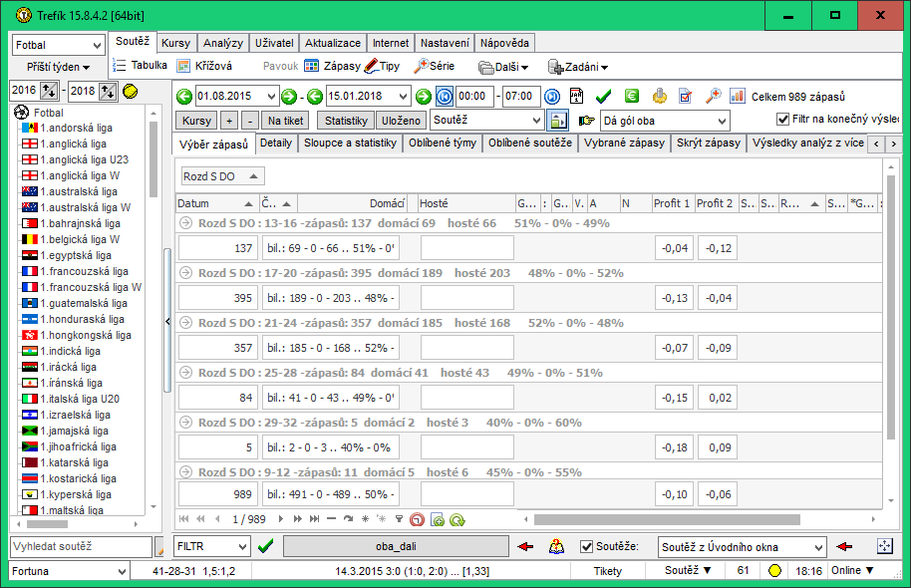Click the blue forward icon after 07:00

coord(552,97)
